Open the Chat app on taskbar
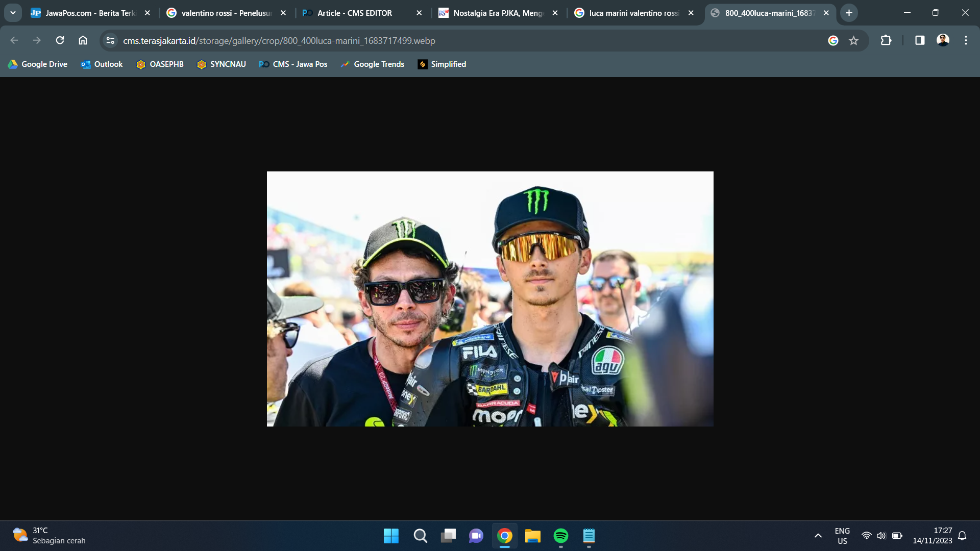Image resolution: width=980 pixels, height=551 pixels. pos(476,536)
